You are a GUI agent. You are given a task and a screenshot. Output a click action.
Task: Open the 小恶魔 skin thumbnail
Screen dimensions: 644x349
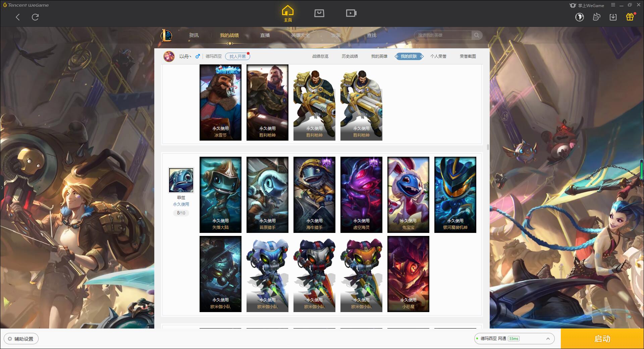tap(408, 274)
